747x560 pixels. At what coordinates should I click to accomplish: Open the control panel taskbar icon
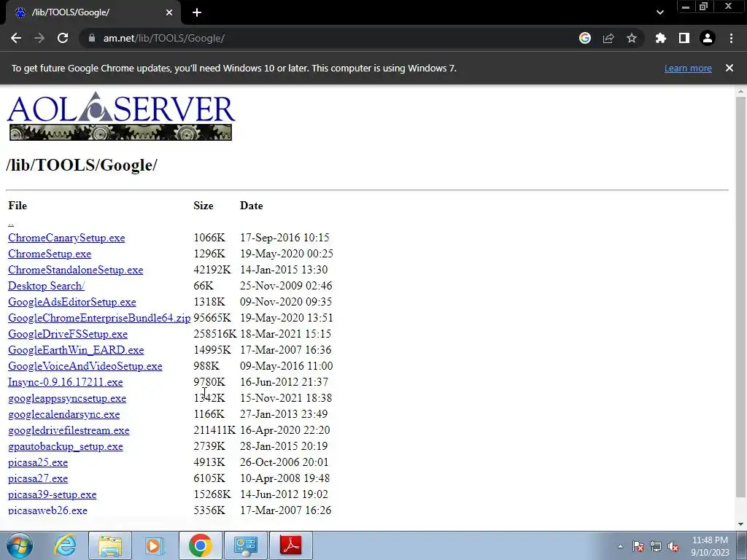click(x=245, y=545)
